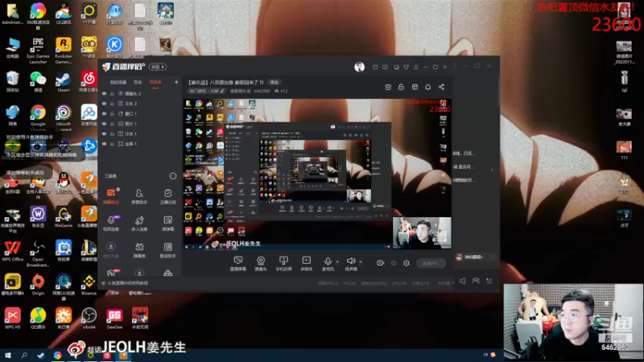Click the share icon above the preview

441,87
